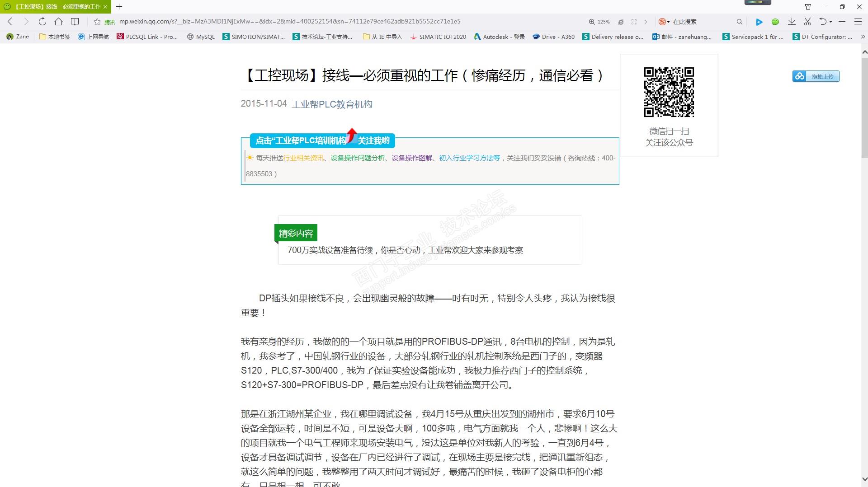The height and width of the screenshot is (487, 868).
Task: Click the magnifier search icon
Action: 740,22
